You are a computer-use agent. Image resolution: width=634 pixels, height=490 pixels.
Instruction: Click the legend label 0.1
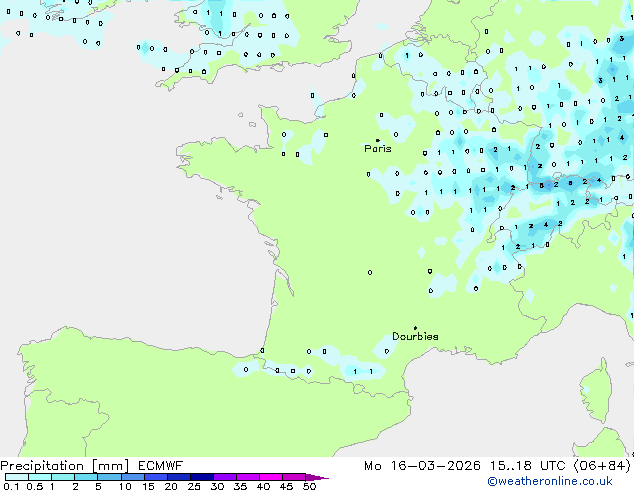(x=11, y=486)
